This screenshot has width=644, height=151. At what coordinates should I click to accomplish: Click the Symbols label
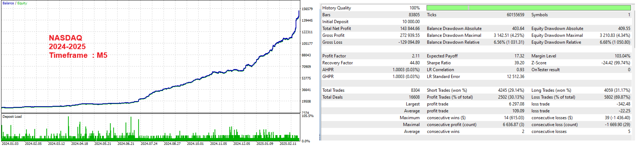[539, 15]
